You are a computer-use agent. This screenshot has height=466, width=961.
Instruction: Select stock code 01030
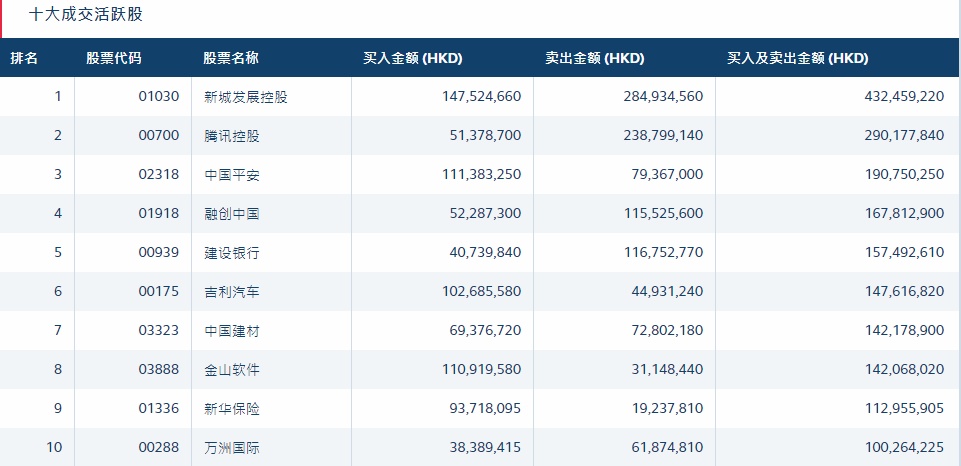[x=159, y=96]
